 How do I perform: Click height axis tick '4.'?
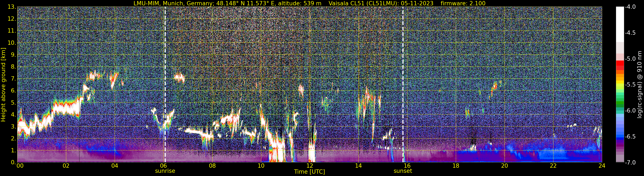click(13, 114)
